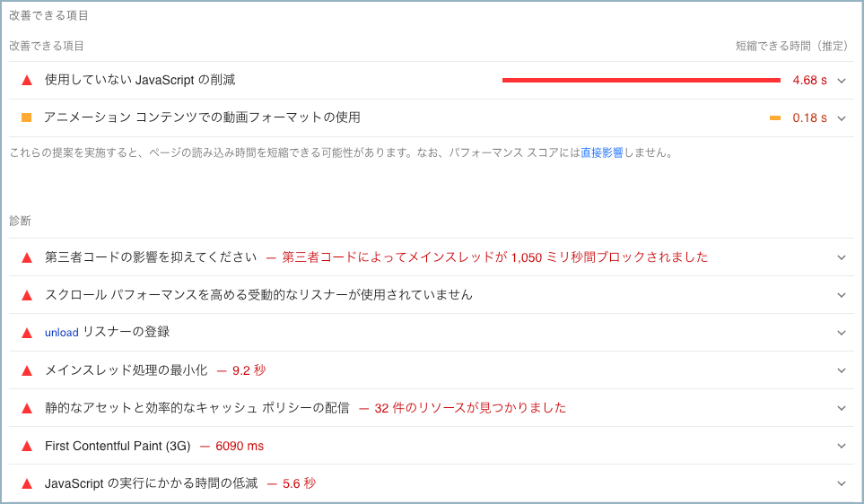Click the orange square icon for アニメーション コンテンツ
Viewport: 864px width, 504px height.
pos(27,117)
